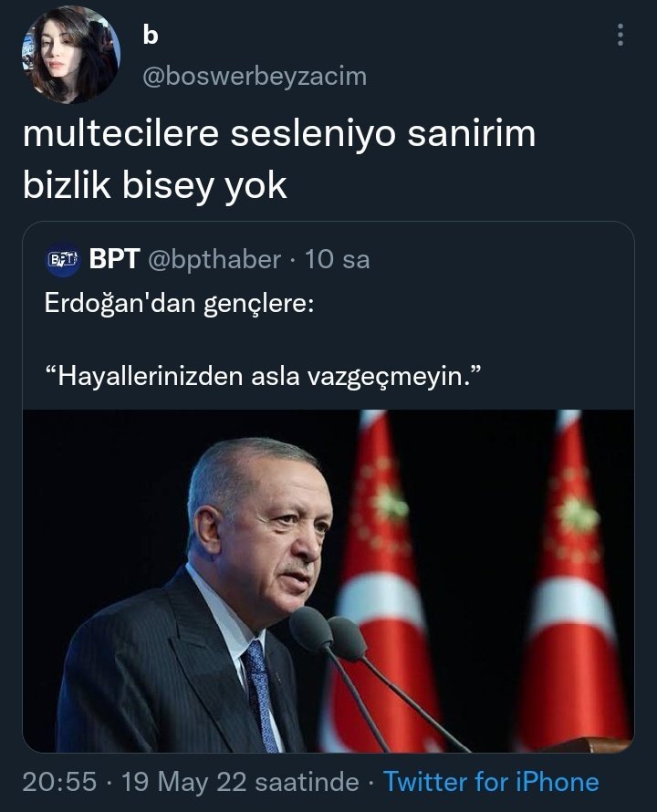Image resolution: width=657 pixels, height=812 pixels.
Task: Tap the "10 sa" quoted tweet timestamp
Action: (338, 259)
